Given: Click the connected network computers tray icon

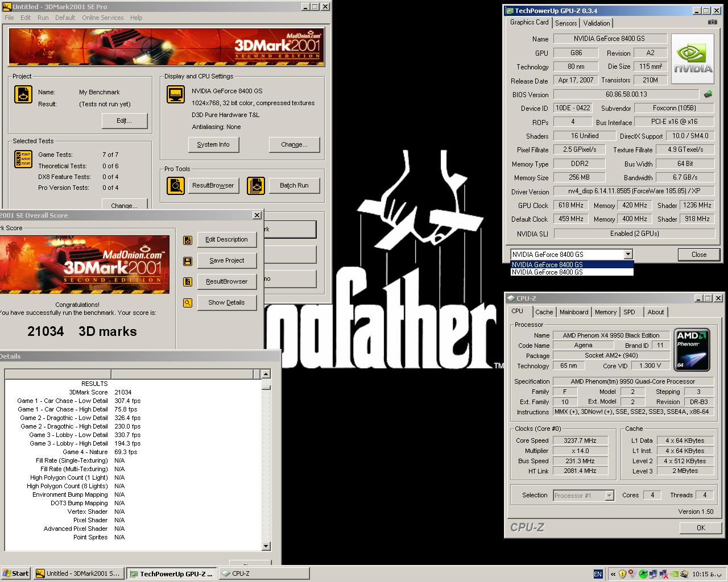Looking at the screenshot, I should pyautogui.click(x=653, y=574).
